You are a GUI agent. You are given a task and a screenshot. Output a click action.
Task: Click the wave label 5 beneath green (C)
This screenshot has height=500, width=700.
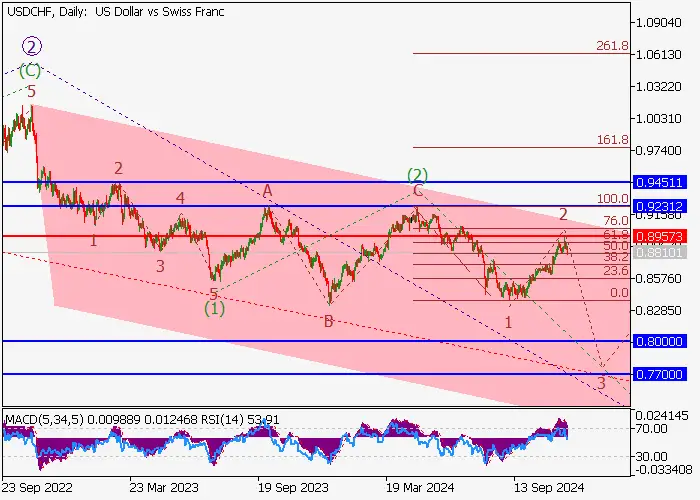pyautogui.click(x=31, y=92)
